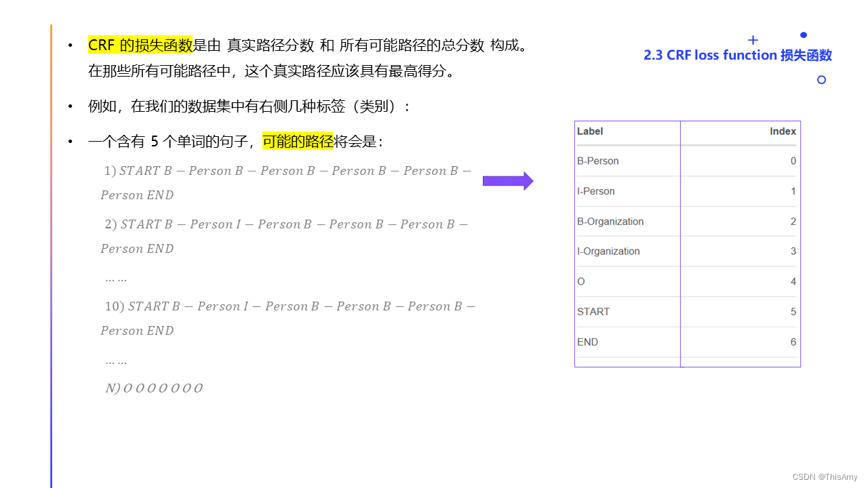Click the final path 'N) O O O O O O O'
The width and height of the screenshot is (868, 488).
(154, 388)
